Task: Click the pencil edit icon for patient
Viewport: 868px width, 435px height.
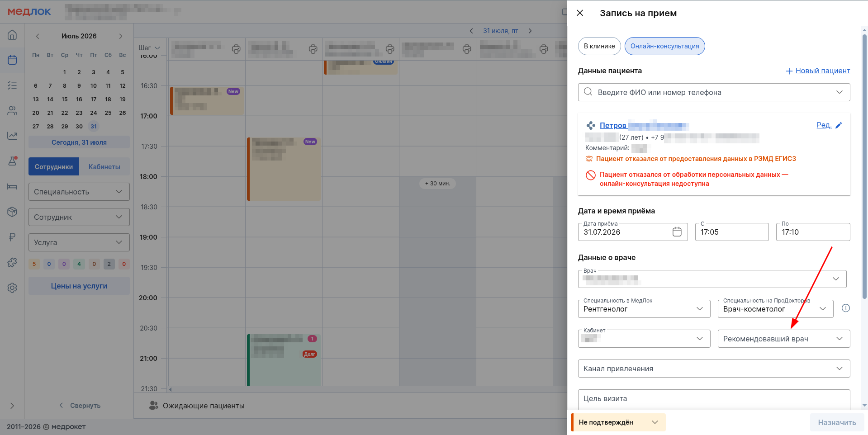Action: coord(838,125)
